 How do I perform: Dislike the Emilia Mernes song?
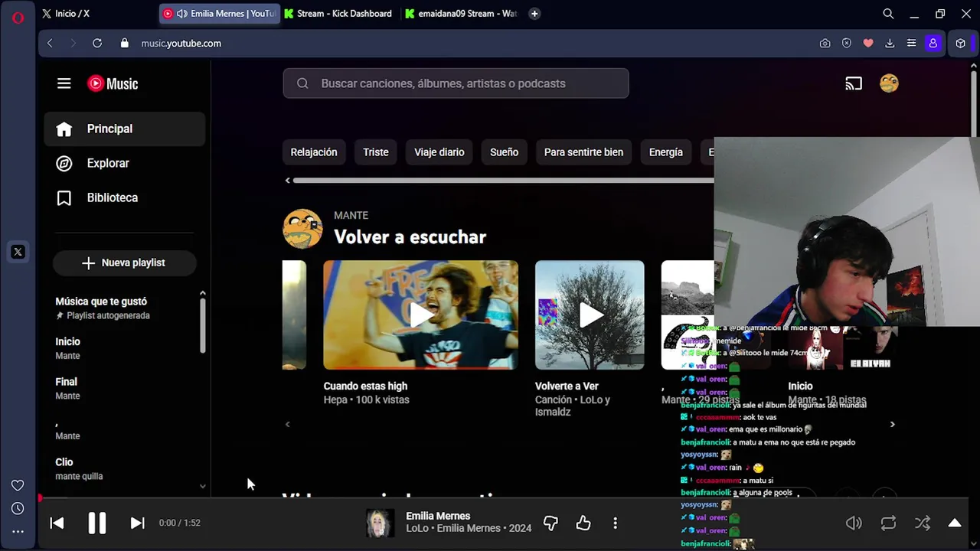(x=550, y=523)
